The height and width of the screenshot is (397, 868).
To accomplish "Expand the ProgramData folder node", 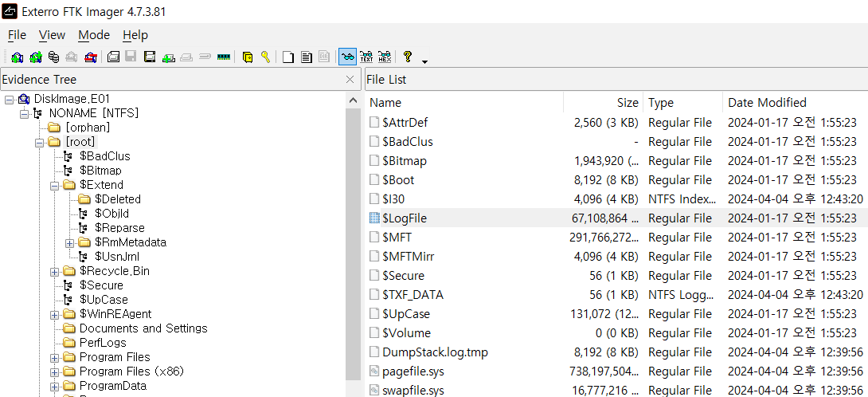I will [54, 386].
